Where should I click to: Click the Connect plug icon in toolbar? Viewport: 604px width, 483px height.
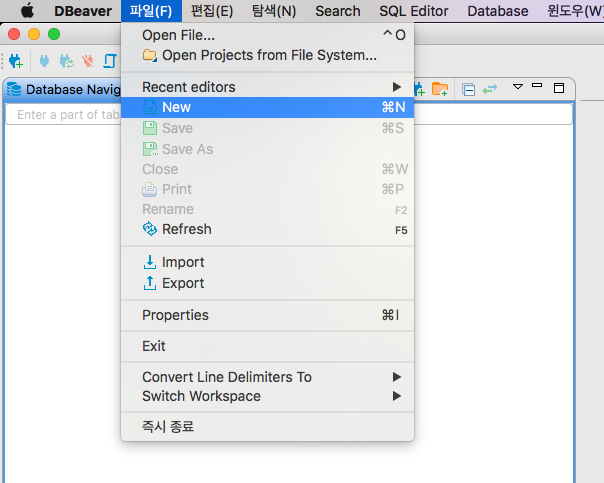click(x=44, y=61)
